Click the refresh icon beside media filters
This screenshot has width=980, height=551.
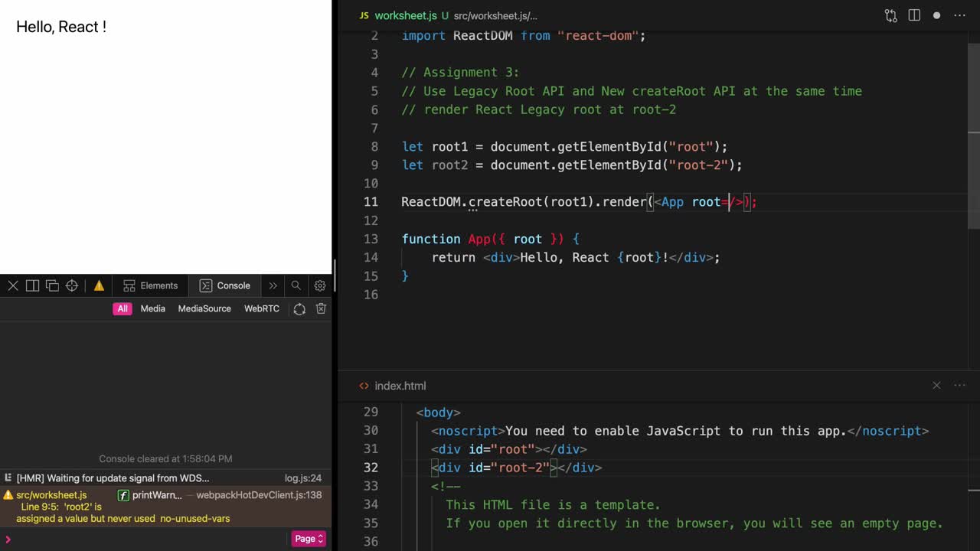tap(299, 308)
